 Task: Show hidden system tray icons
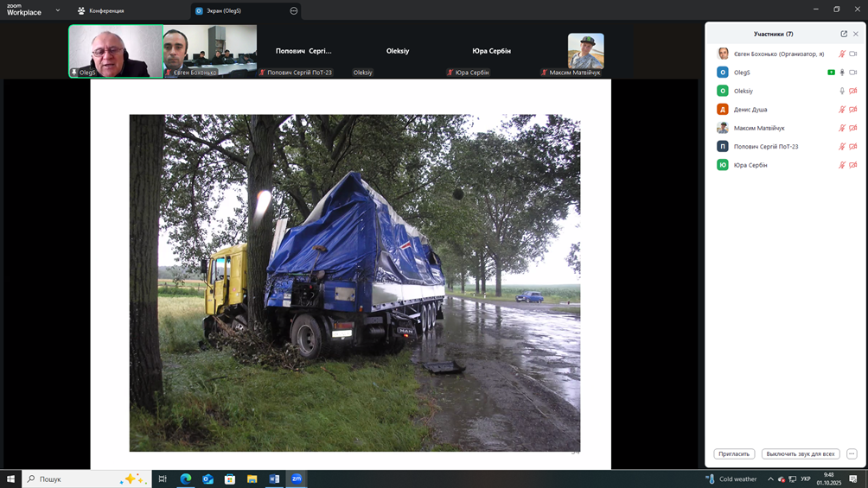(770, 478)
